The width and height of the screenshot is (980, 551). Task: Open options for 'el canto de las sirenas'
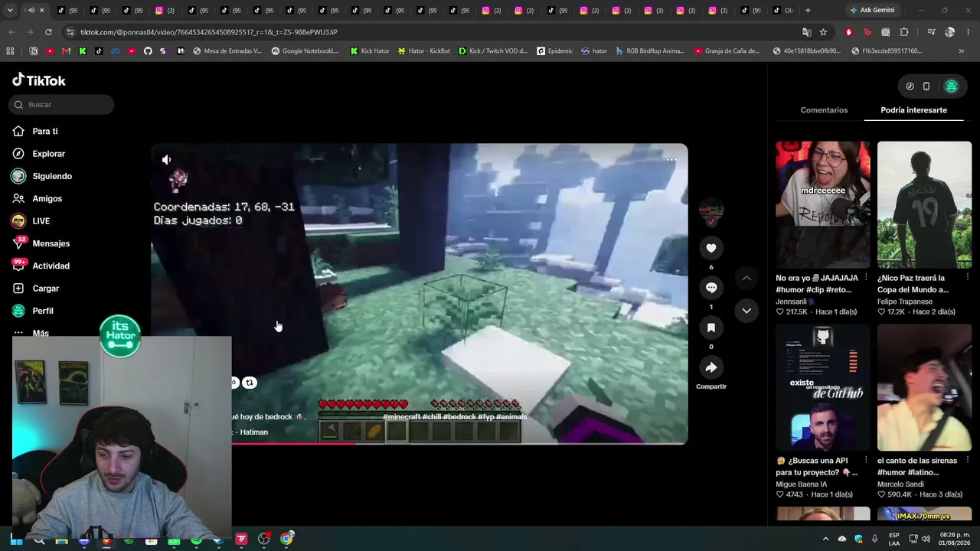click(968, 461)
